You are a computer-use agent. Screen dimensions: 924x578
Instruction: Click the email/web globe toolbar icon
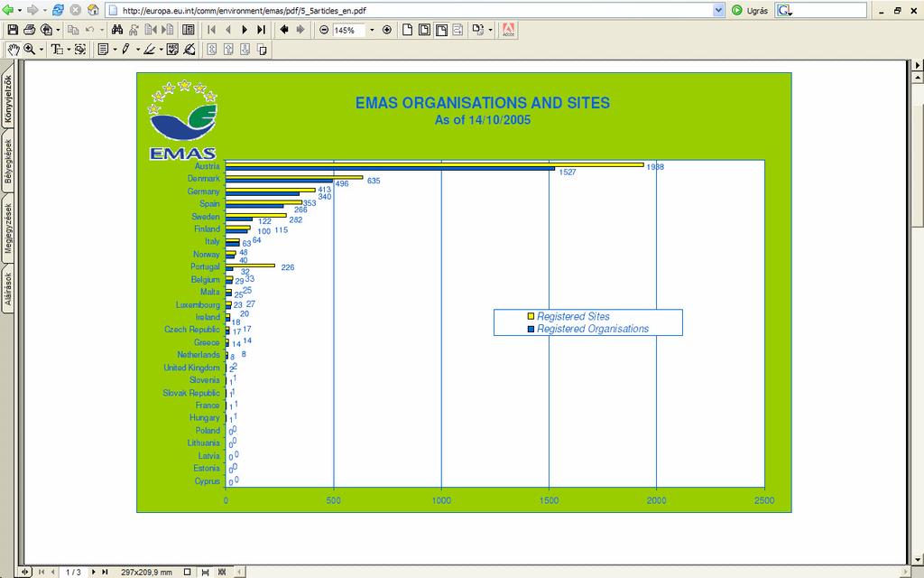[x=47, y=30]
